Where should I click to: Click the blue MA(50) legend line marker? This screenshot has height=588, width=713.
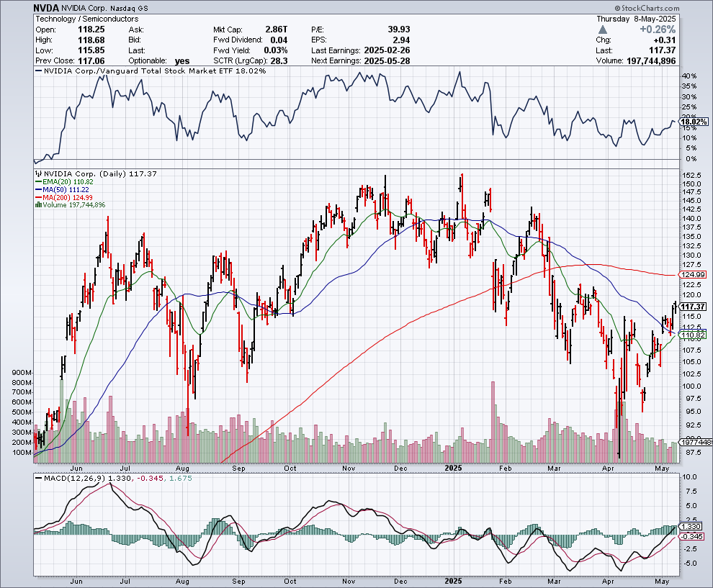tap(39, 189)
